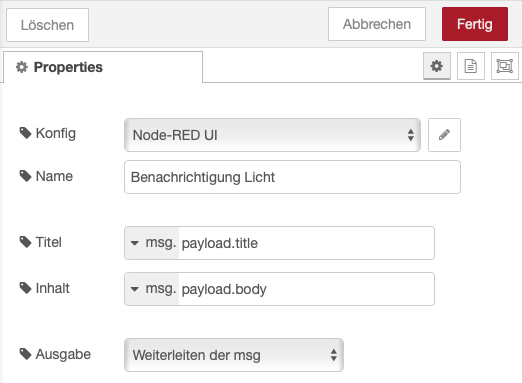This screenshot has height=383, width=522.
Task: Click the Löschen button
Action: [x=47, y=25]
